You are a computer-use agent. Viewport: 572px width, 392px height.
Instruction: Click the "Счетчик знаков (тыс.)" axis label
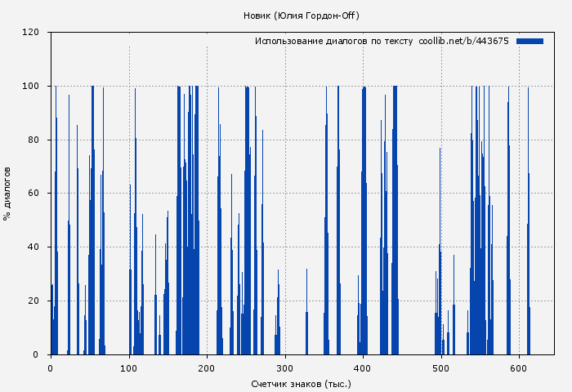pyautogui.click(x=302, y=383)
